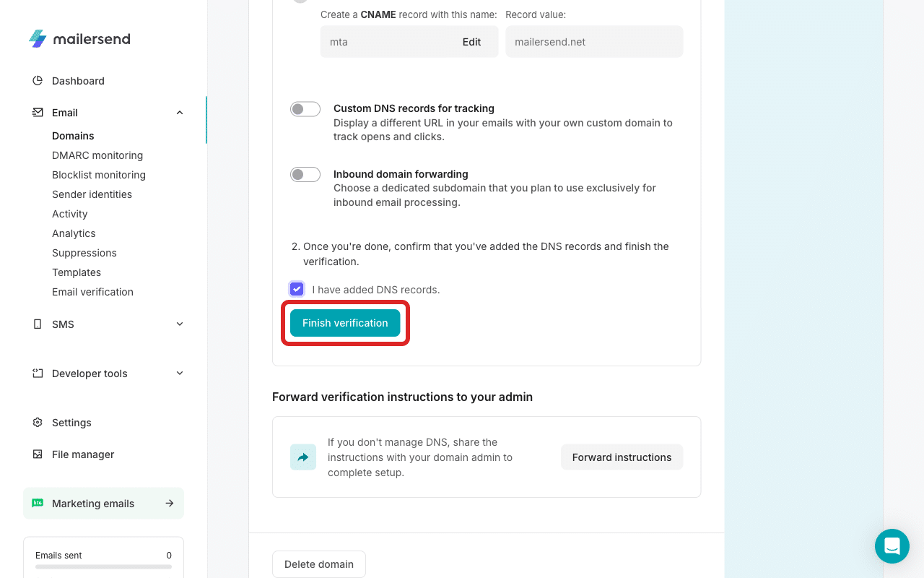
Task: Enable Custom DNS records for tracking
Action: 305,108
